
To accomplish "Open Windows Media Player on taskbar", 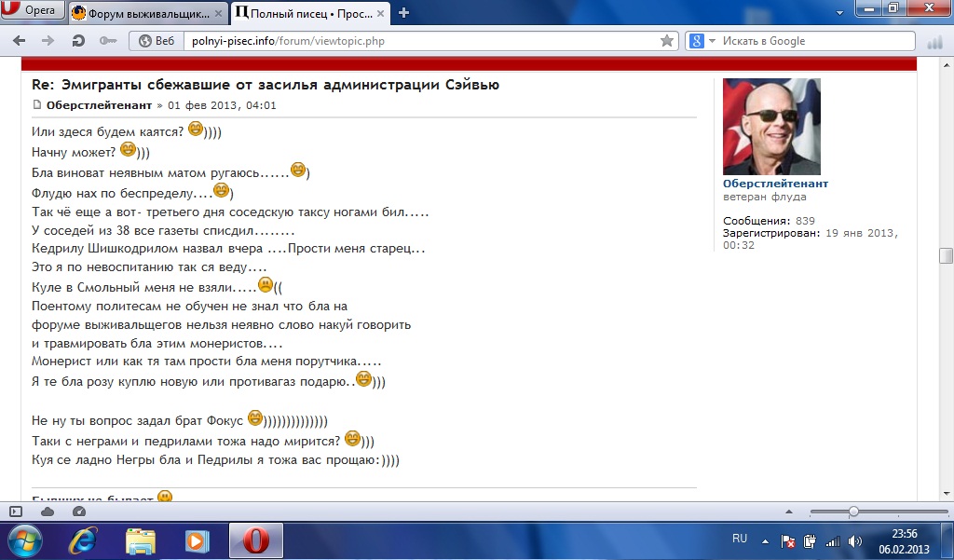I will (197, 540).
